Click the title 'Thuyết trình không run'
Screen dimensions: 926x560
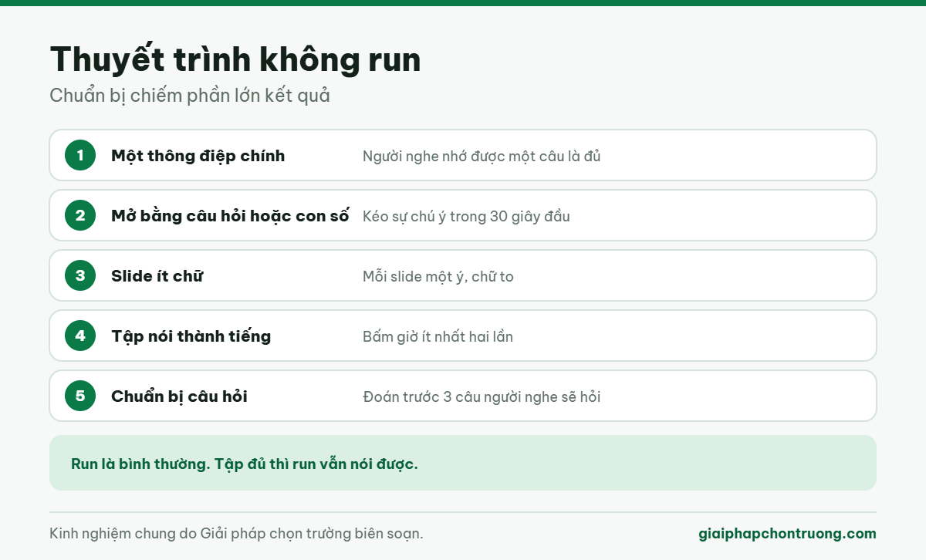tap(235, 59)
